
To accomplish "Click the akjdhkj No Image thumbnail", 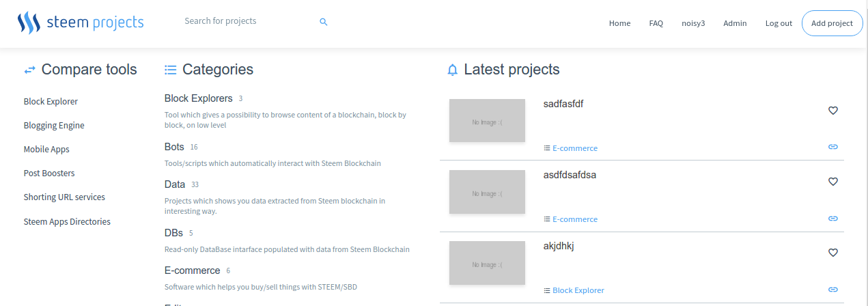I will pyautogui.click(x=487, y=263).
